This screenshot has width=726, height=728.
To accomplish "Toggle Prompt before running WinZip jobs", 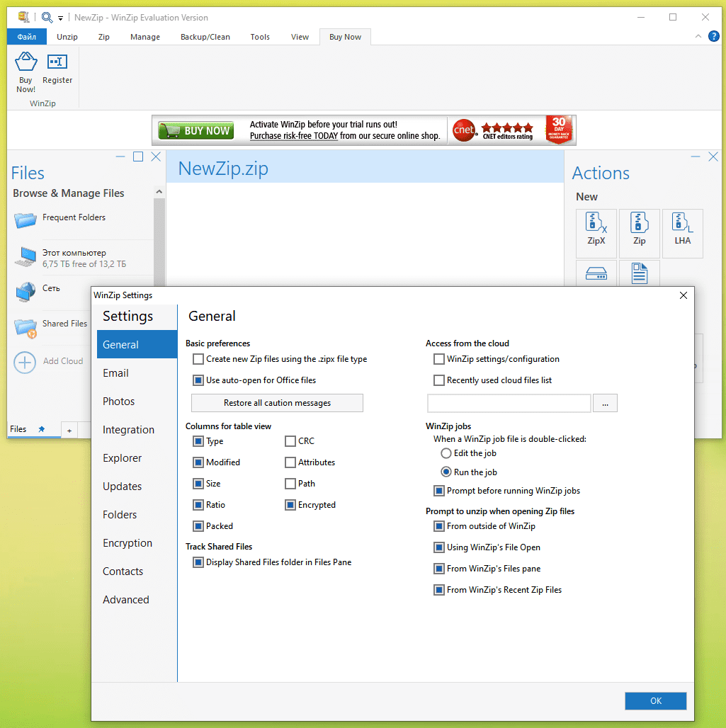I will point(439,491).
